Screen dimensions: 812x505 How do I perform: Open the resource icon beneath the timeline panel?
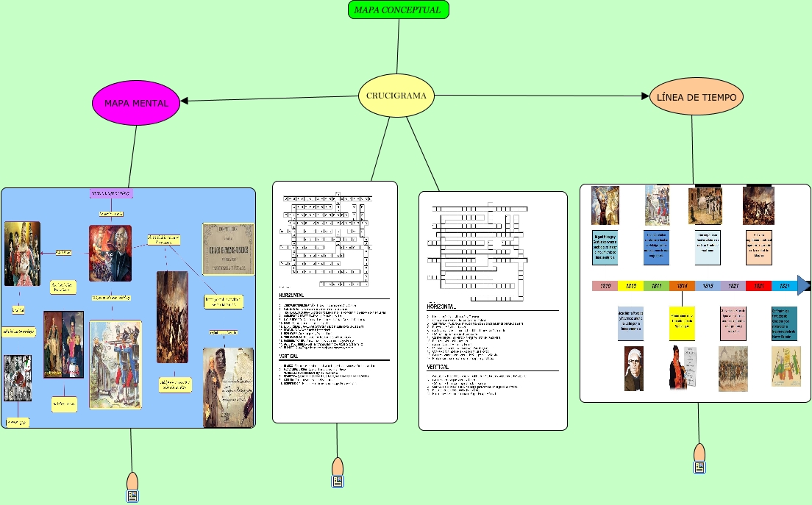coord(699,468)
